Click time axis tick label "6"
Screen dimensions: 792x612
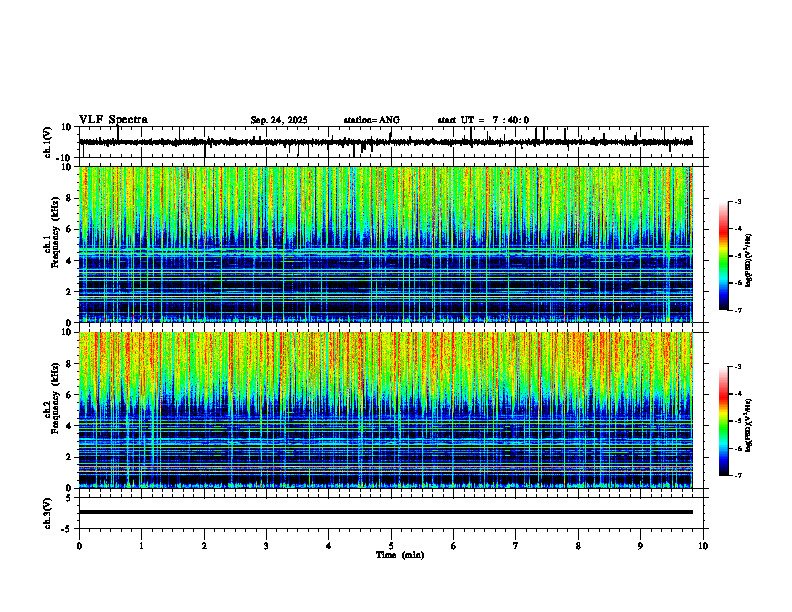[454, 546]
